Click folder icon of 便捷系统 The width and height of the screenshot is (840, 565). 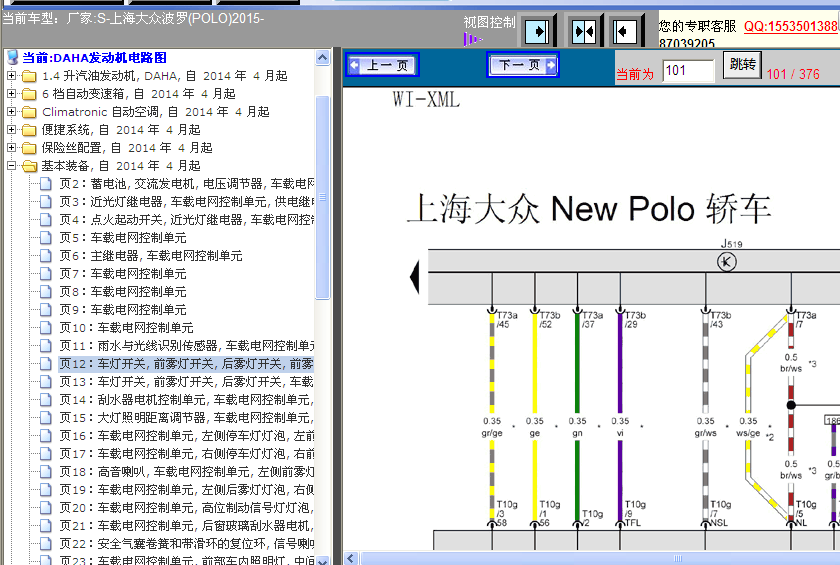28,130
